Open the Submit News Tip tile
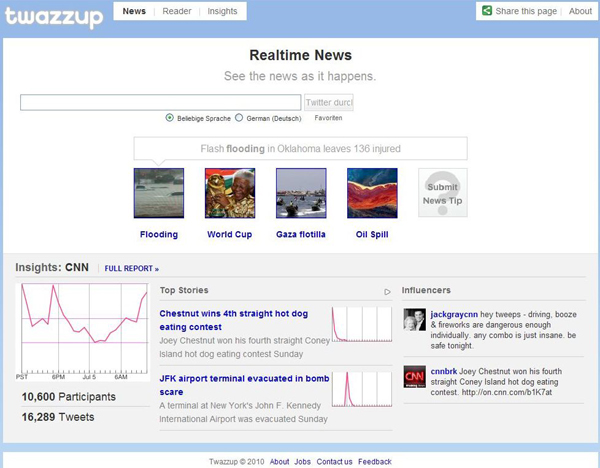The width and height of the screenshot is (600, 468). (442, 193)
